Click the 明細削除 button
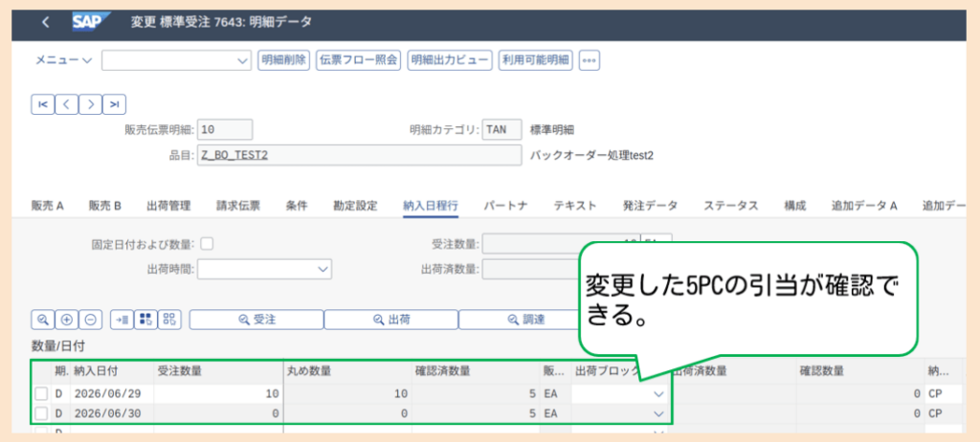This screenshot has height=442, width=980. coord(283,60)
